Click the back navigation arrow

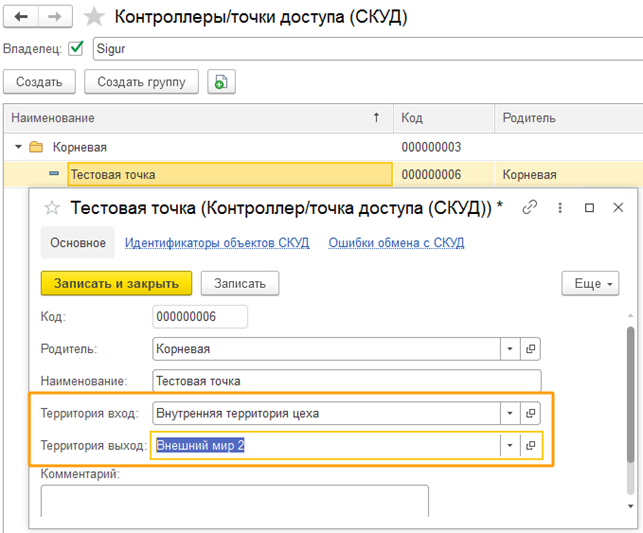[22, 17]
